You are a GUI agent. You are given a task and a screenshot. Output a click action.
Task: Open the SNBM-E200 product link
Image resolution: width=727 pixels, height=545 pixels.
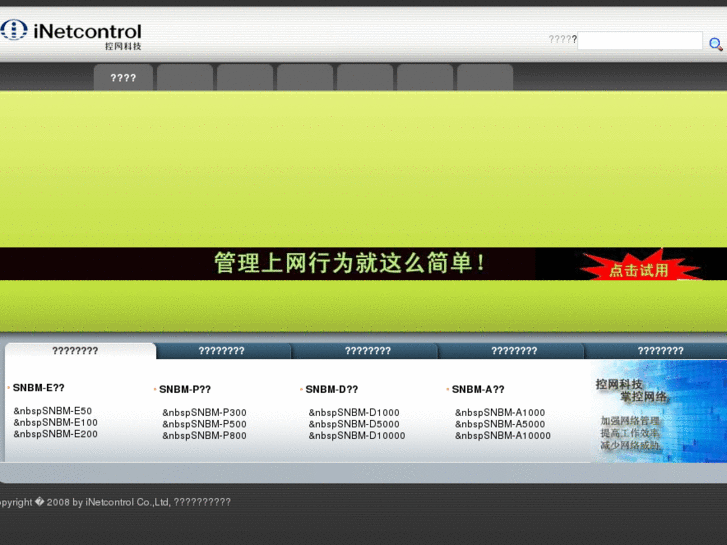(x=56, y=434)
